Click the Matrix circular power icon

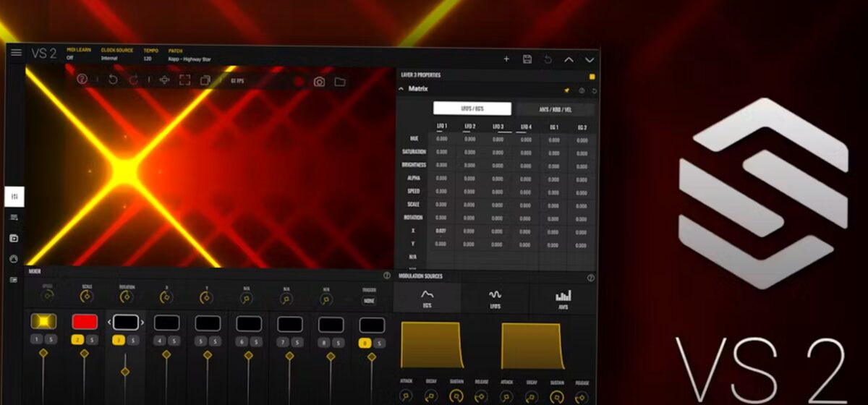click(581, 91)
